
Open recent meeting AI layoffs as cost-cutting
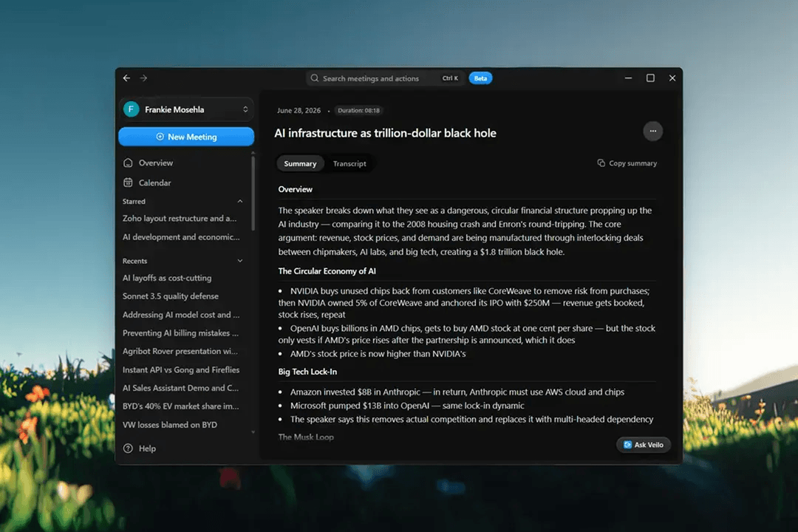[167, 278]
